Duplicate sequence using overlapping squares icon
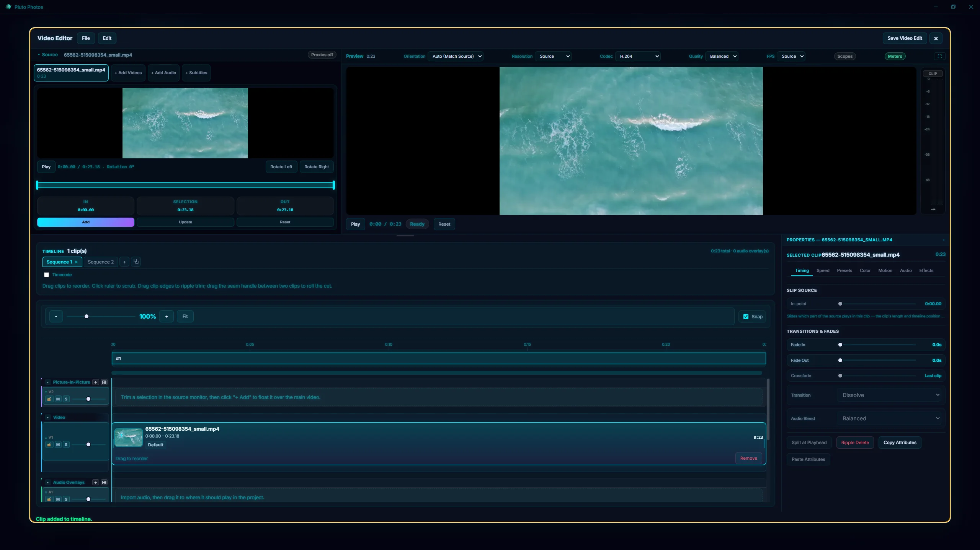 tap(136, 262)
